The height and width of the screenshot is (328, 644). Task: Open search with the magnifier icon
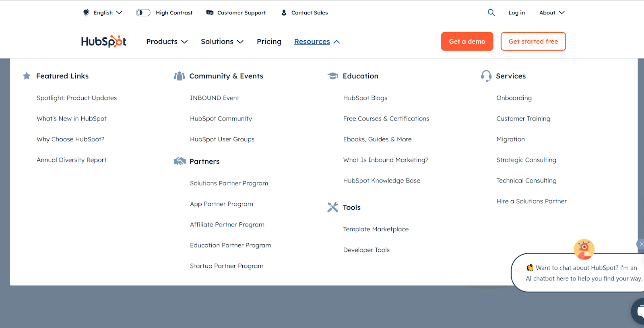tap(491, 12)
